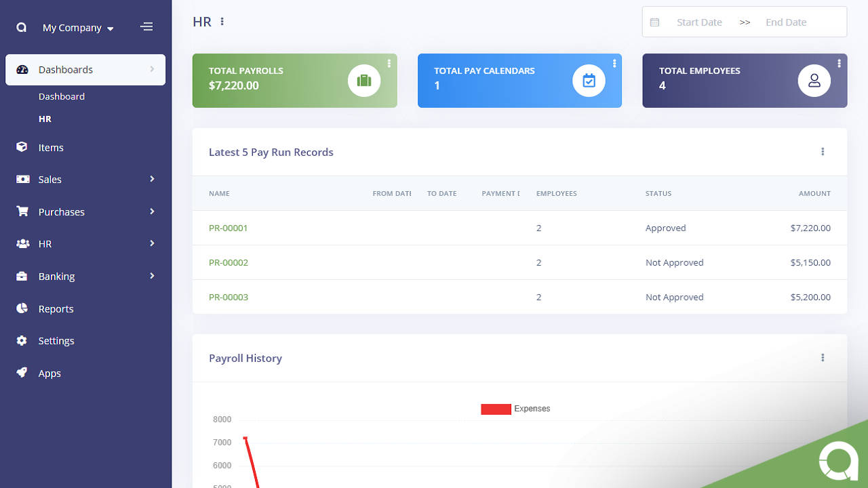Image resolution: width=868 pixels, height=488 pixels.
Task: Select the Reports sidebar icon
Action: [22, 308]
